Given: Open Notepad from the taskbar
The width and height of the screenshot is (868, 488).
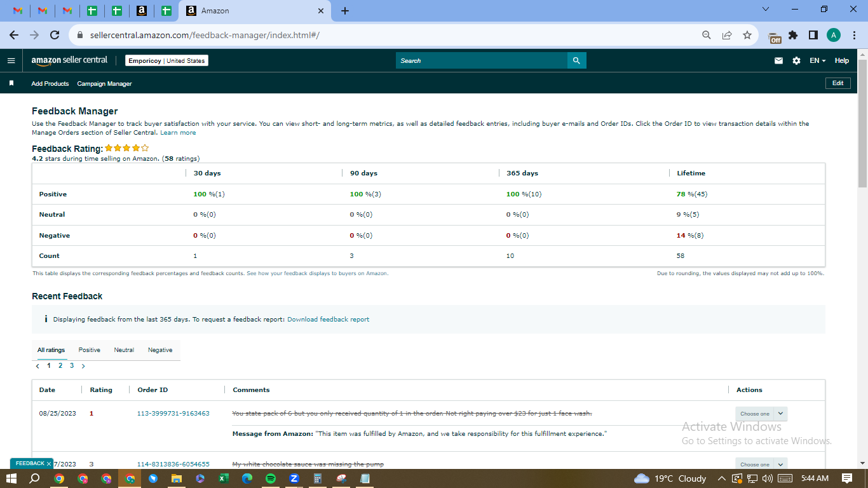Looking at the screenshot, I should click(x=365, y=478).
